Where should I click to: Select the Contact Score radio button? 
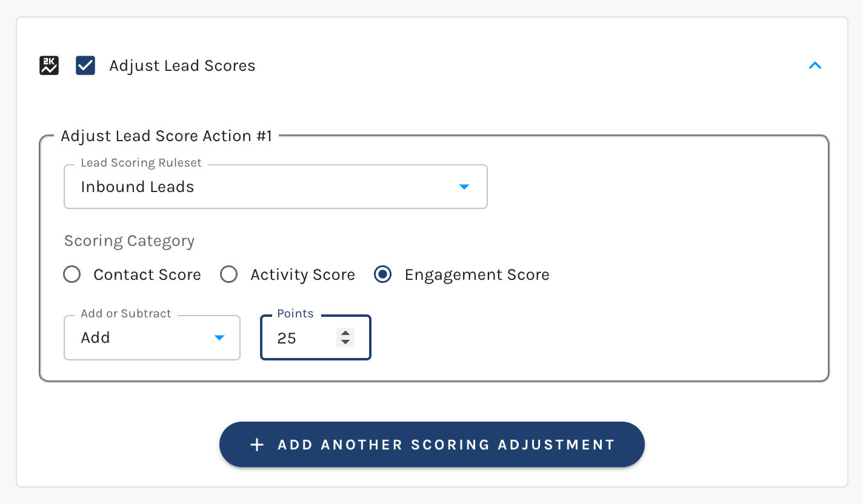[x=72, y=275]
